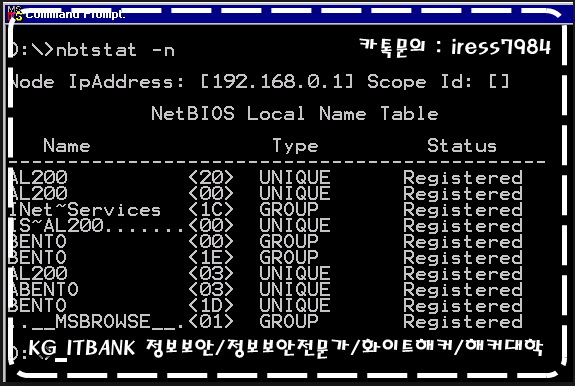Click UNIQUE in the ABENTO row

tap(295, 290)
